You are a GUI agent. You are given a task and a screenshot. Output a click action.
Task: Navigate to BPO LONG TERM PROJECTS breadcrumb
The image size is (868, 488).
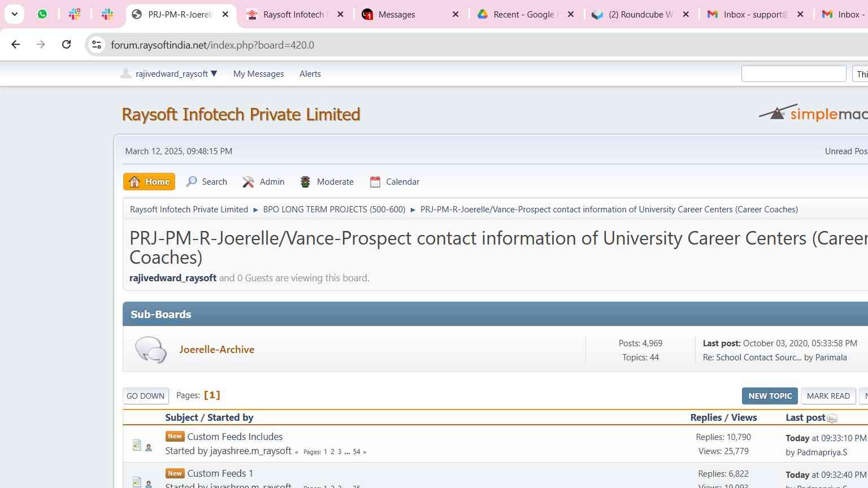(334, 210)
